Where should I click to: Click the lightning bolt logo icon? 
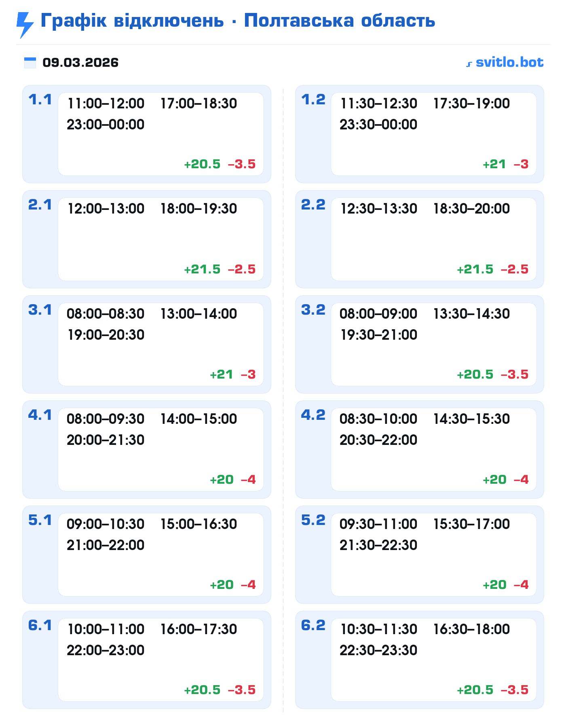pyautogui.click(x=25, y=25)
